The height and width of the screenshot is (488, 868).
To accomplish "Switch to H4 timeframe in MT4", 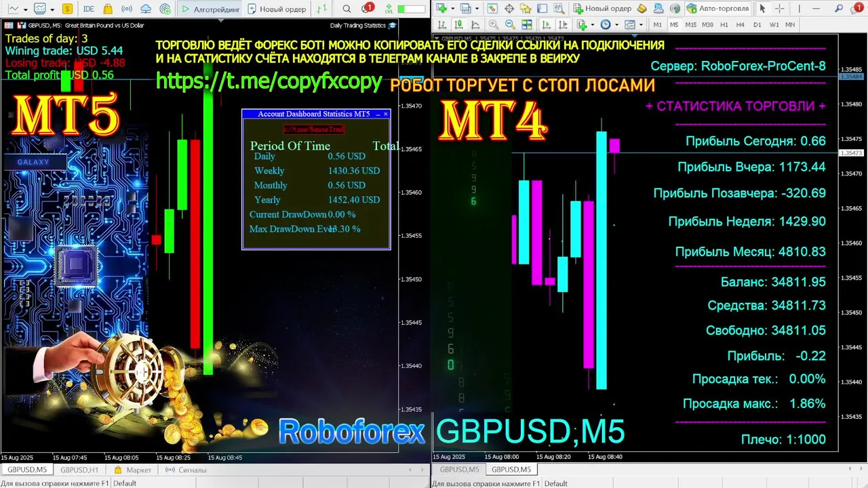I will tap(741, 24).
